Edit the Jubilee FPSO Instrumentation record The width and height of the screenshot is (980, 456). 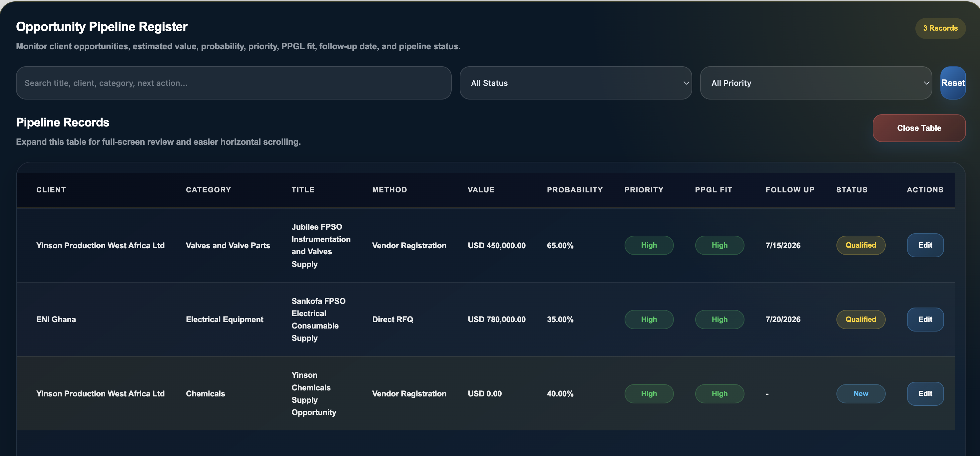925,245
